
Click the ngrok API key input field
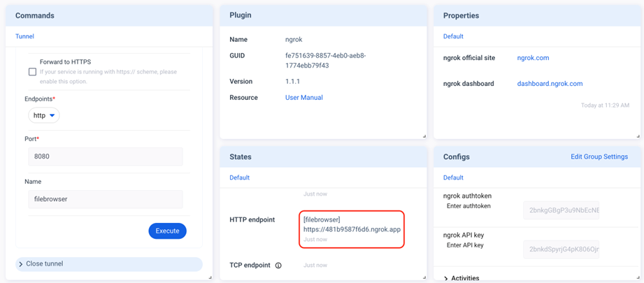point(561,249)
